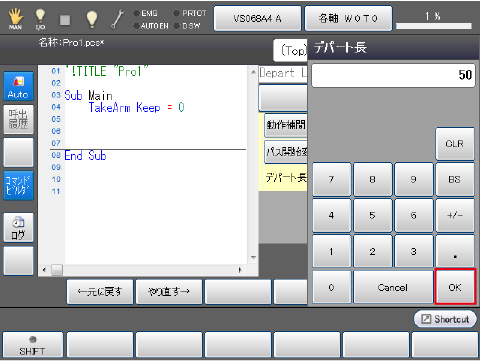The image size is (480, 361).
Task: Click the BS backspace key
Action: 455,179
